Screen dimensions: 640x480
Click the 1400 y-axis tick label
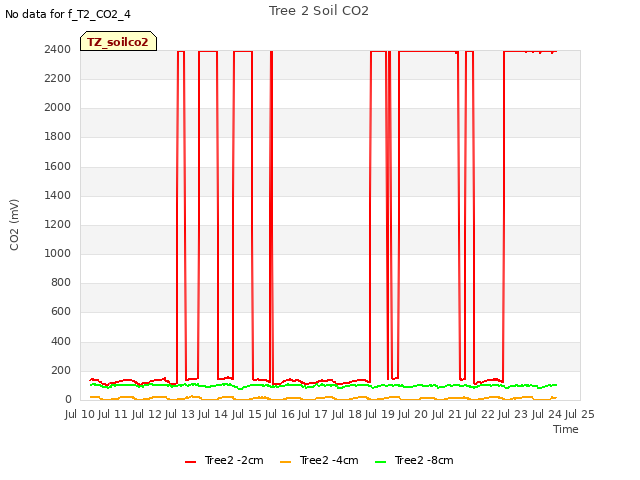[58, 195]
